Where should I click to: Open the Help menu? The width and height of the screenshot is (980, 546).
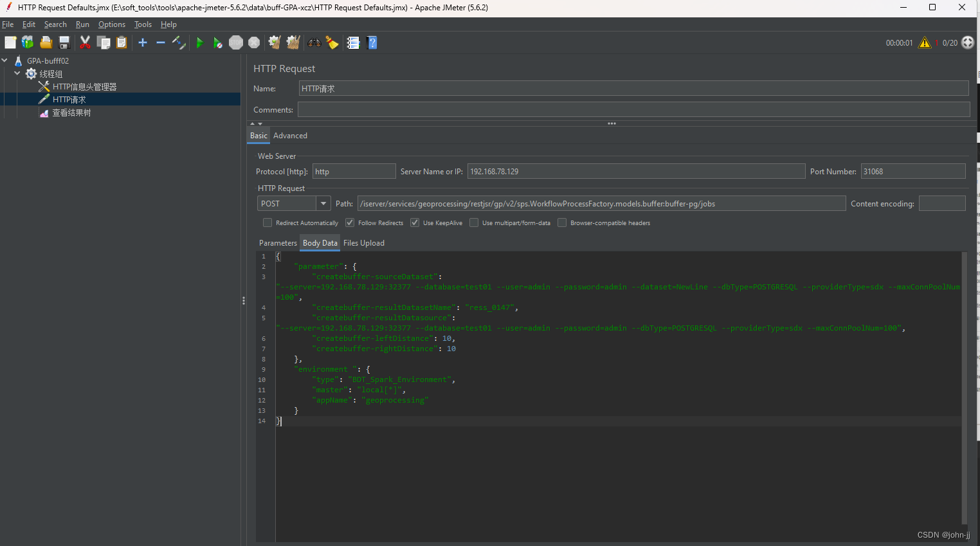coord(168,24)
